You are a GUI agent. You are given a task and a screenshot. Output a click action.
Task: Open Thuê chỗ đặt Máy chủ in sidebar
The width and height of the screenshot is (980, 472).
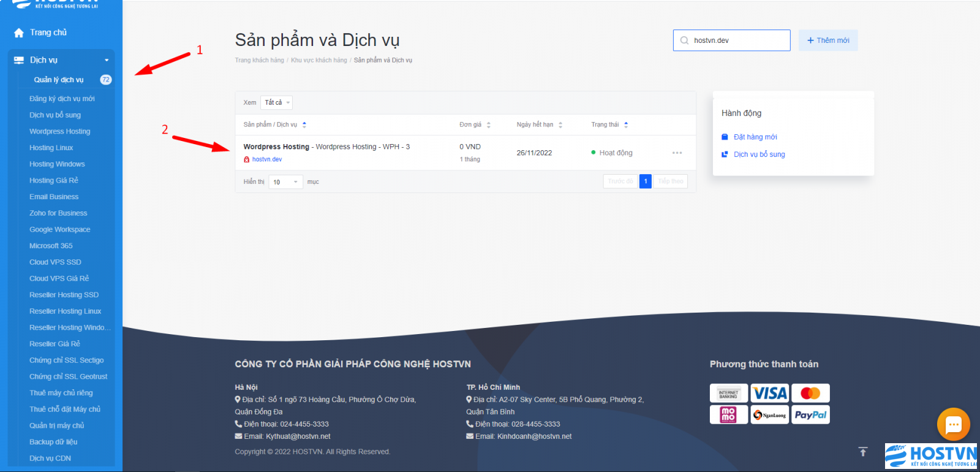click(x=65, y=409)
